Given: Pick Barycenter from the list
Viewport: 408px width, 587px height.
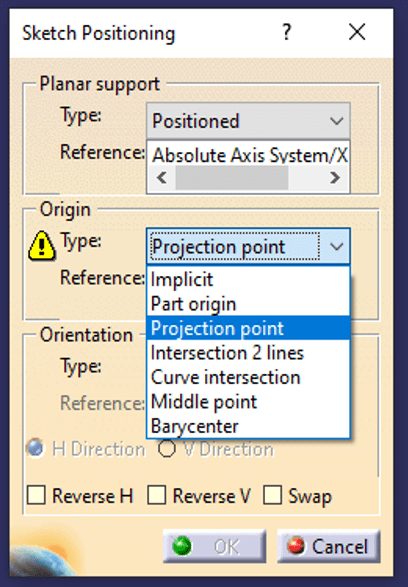Looking at the screenshot, I should [x=249, y=426].
